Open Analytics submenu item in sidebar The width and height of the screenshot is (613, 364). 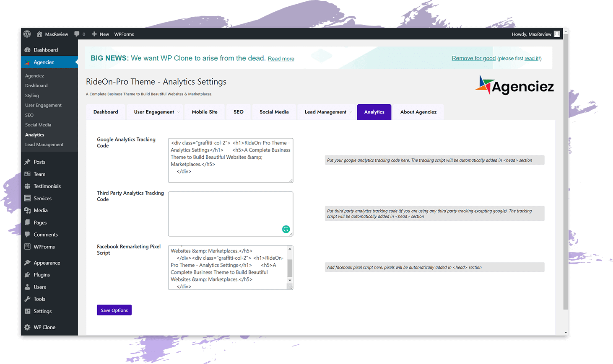(35, 135)
